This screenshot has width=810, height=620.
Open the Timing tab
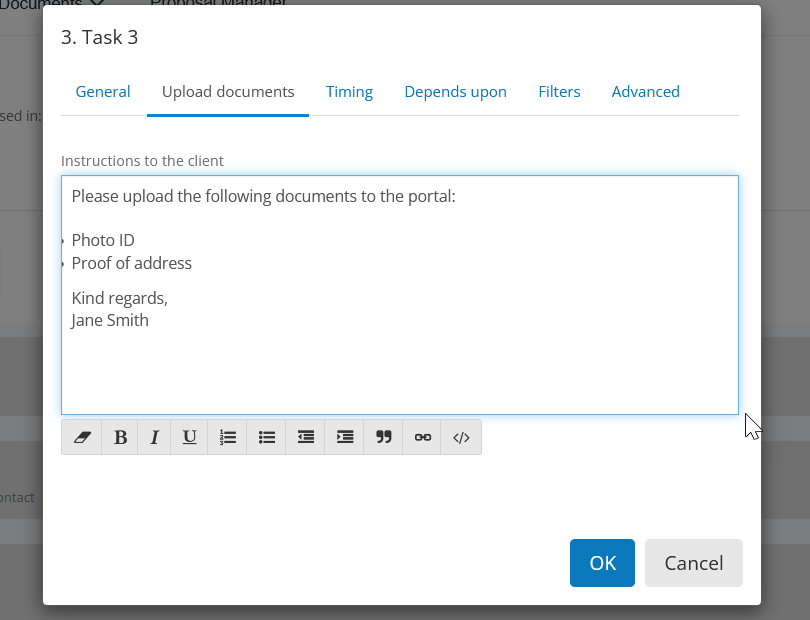[x=349, y=91]
